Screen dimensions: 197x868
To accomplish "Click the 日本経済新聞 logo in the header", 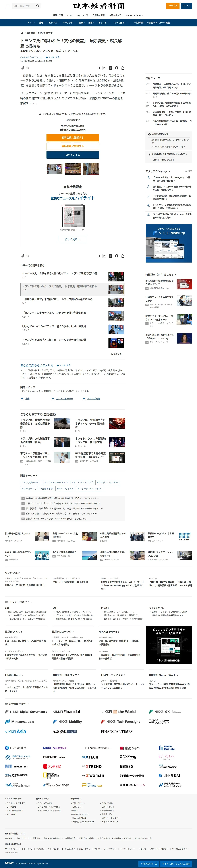I will [x=98, y=6].
